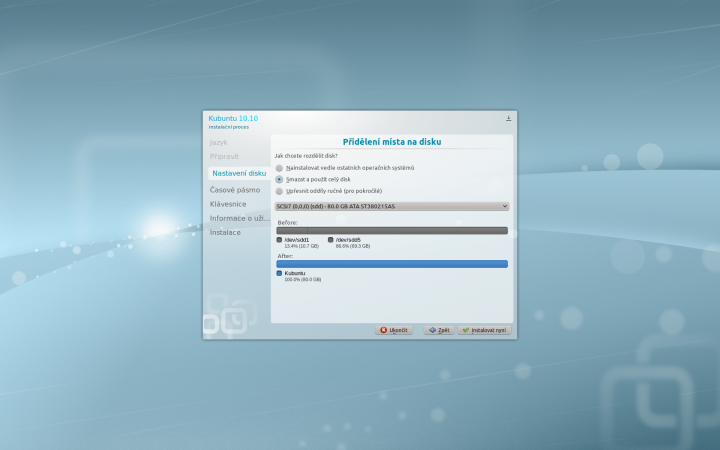The width and height of the screenshot is (720, 450).
Task: Click the 100.0% (80.0 GB) size text
Action: point(303,280)
